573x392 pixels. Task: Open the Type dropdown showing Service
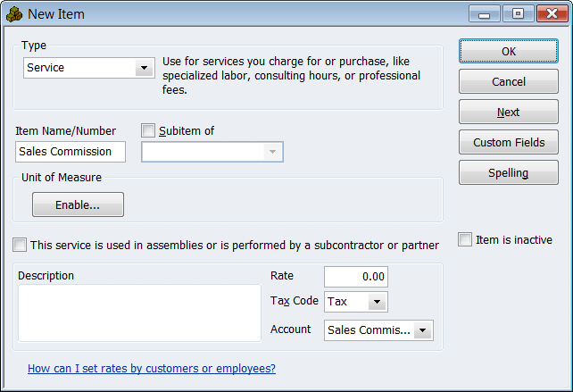tap(143, 68)
